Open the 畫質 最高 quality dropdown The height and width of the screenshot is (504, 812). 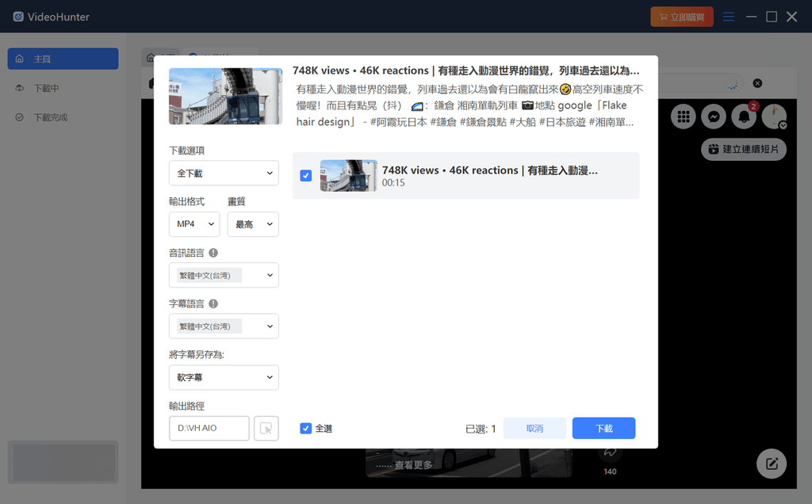click(253, 224)
